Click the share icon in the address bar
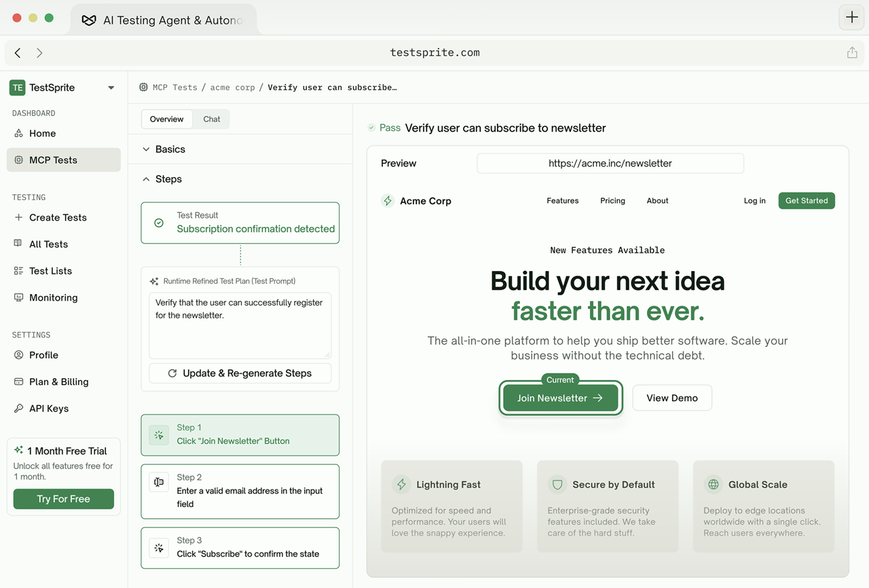 coord(852,53)
